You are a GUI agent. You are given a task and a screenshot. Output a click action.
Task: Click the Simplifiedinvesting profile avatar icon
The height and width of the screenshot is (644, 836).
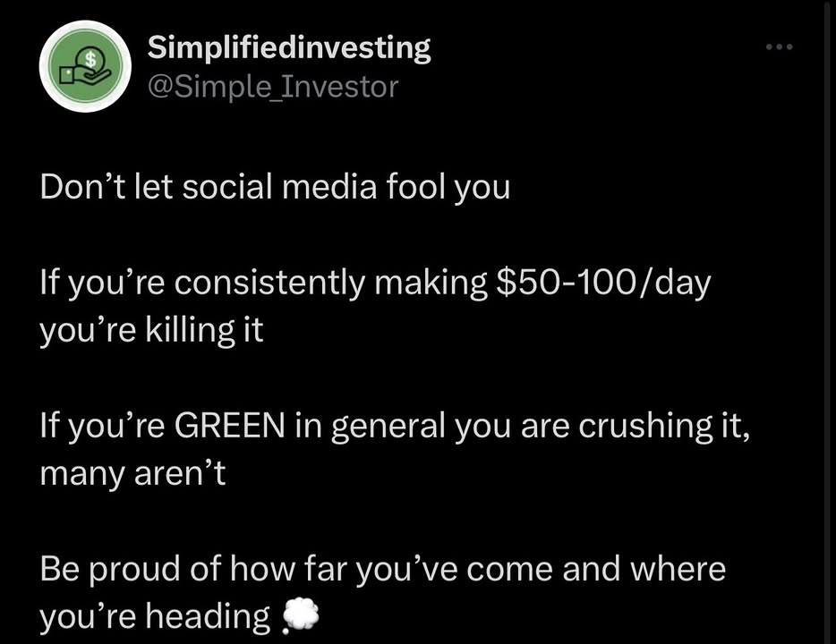(x=85, y=66)
